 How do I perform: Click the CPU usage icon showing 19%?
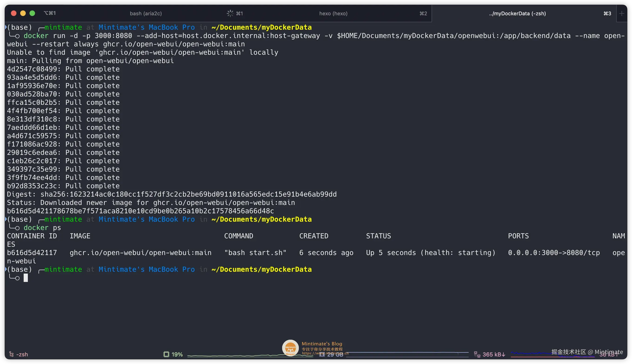coord(166,354)
